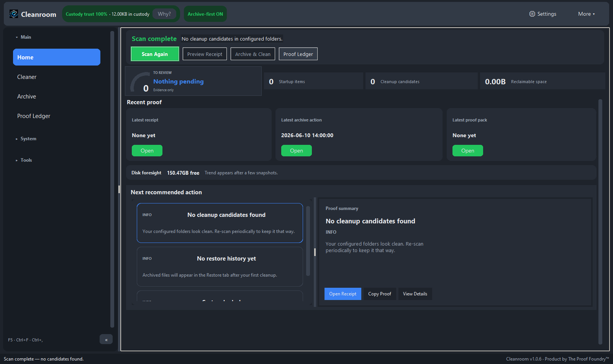Go to Archive in the sidebar

57,96
